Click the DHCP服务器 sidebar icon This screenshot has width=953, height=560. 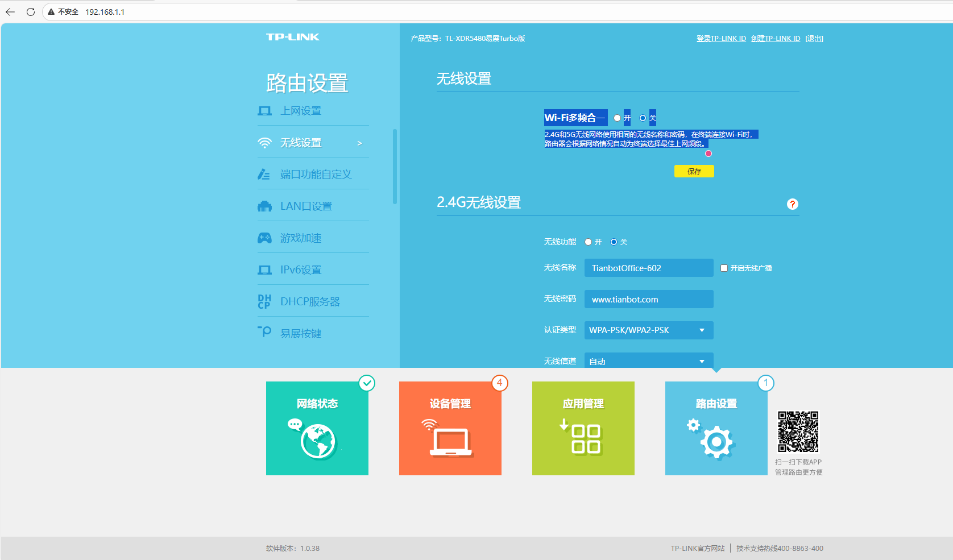(264, 302)
